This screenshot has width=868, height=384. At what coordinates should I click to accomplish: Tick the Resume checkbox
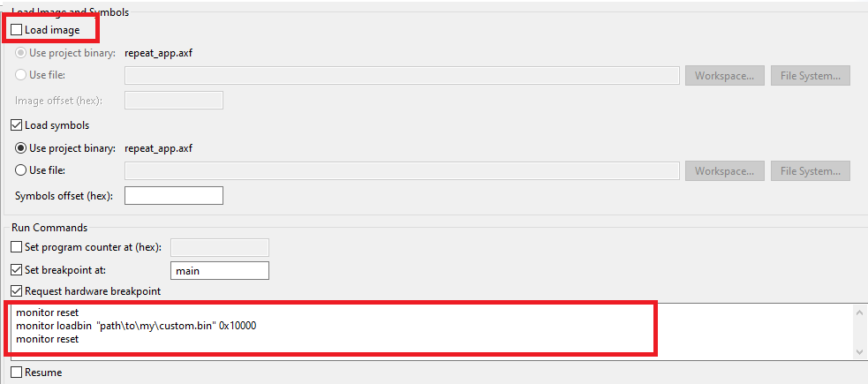[17, 373]
